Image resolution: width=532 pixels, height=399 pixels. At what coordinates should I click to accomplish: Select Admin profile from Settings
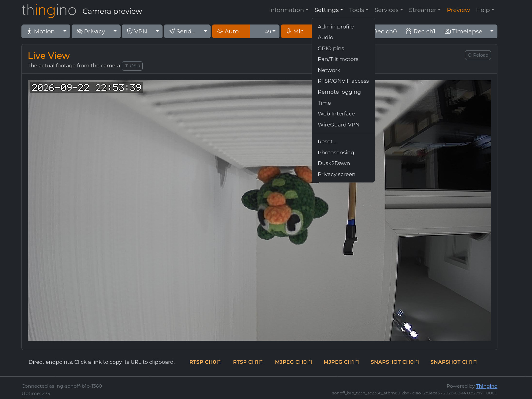click(343, 27)
